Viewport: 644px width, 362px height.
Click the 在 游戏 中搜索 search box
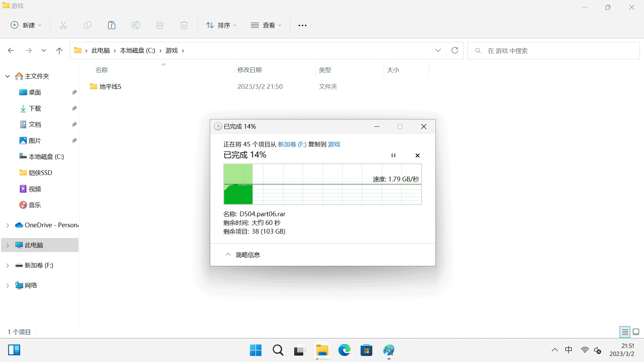[x=553, y=51]
